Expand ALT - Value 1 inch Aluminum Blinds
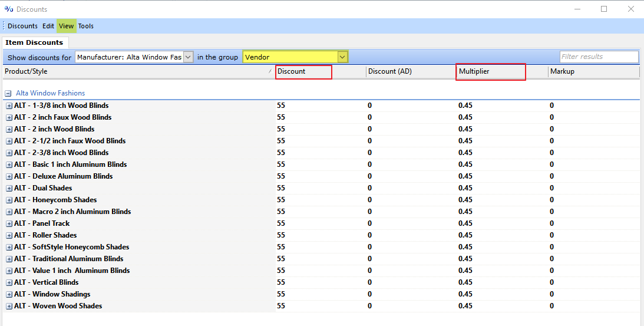This screenshot has height=326, width=644. [9, 271]
